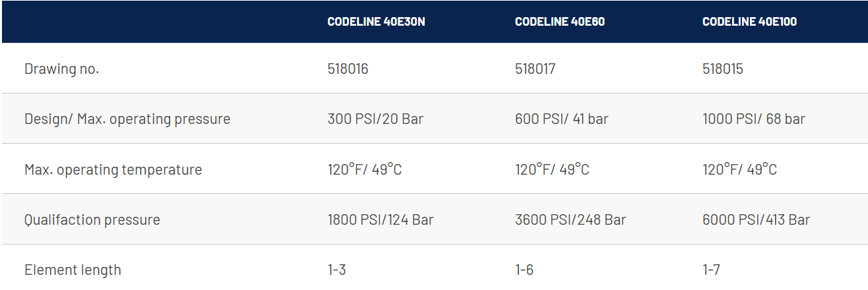Click the 300 PSI/20 Bar cell

click(375, 119)
